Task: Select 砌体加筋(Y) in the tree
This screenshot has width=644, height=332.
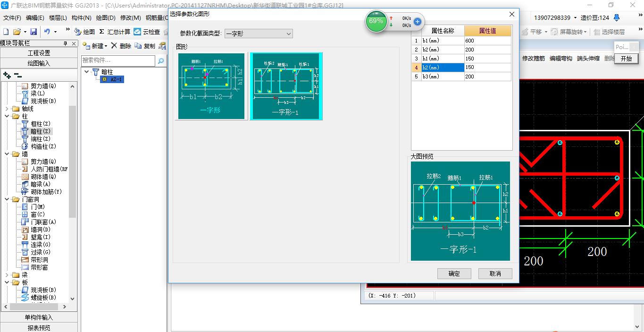Action: (46, 192)
